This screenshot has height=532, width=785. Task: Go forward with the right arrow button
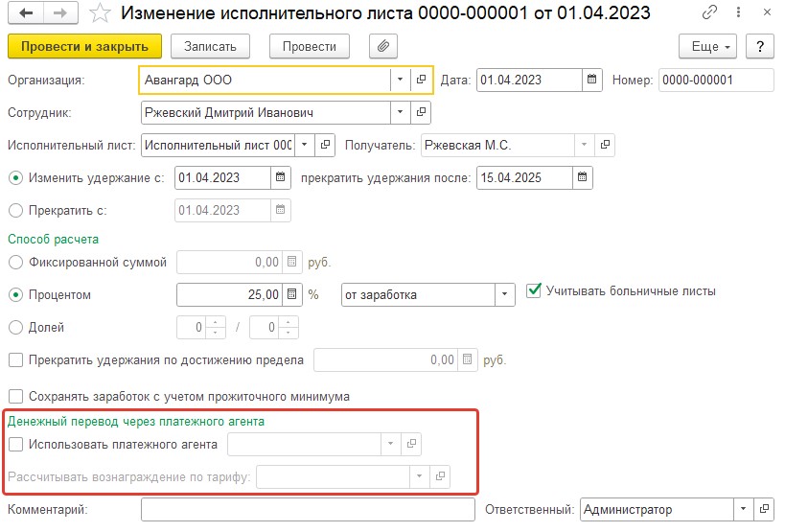coord(60,13)
